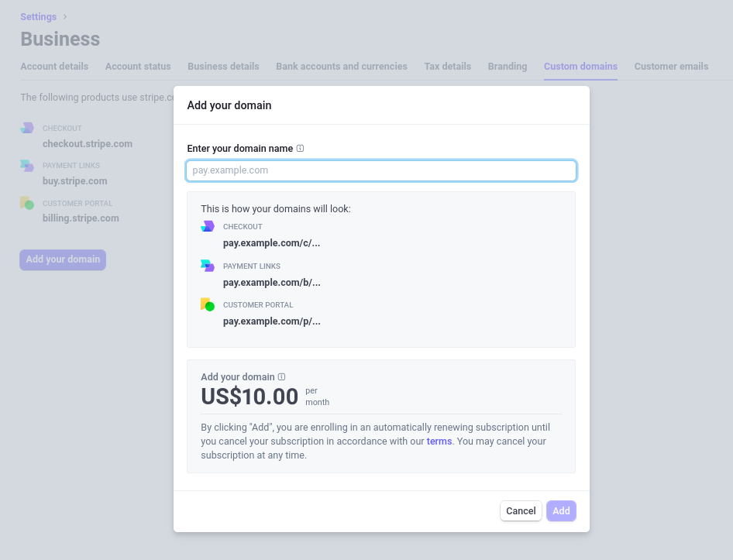Click the info icon next to pricing title
The width and height of the screenshot is (733, 560).
pos(281,376)
